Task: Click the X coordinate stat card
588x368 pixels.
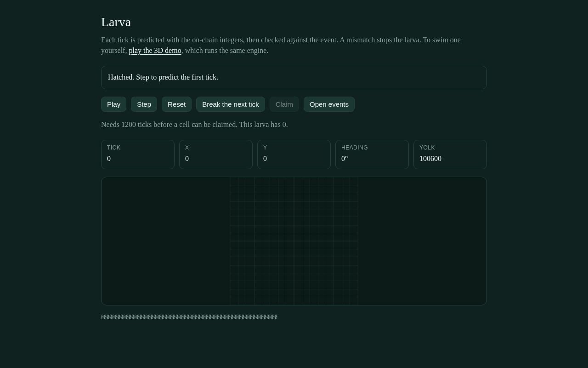Action: 216,155
